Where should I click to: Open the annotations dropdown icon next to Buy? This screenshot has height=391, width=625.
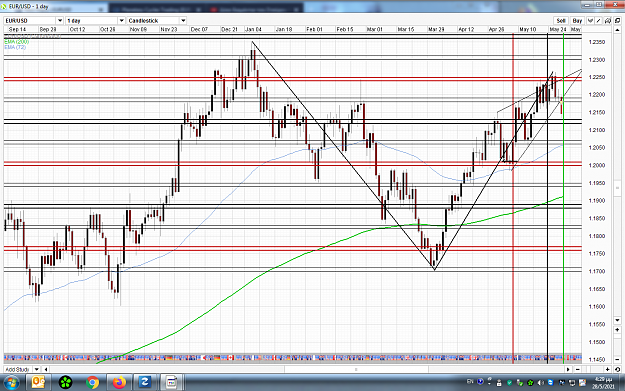pos(590,21)
